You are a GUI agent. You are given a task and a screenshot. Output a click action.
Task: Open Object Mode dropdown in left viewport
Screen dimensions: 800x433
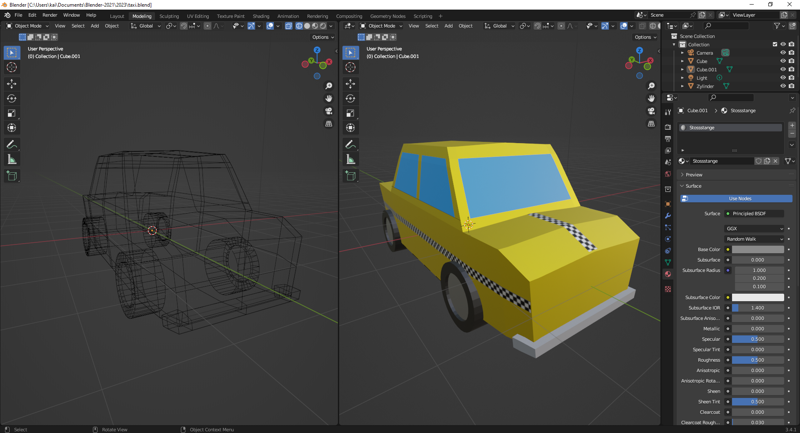tap(28, 26)
